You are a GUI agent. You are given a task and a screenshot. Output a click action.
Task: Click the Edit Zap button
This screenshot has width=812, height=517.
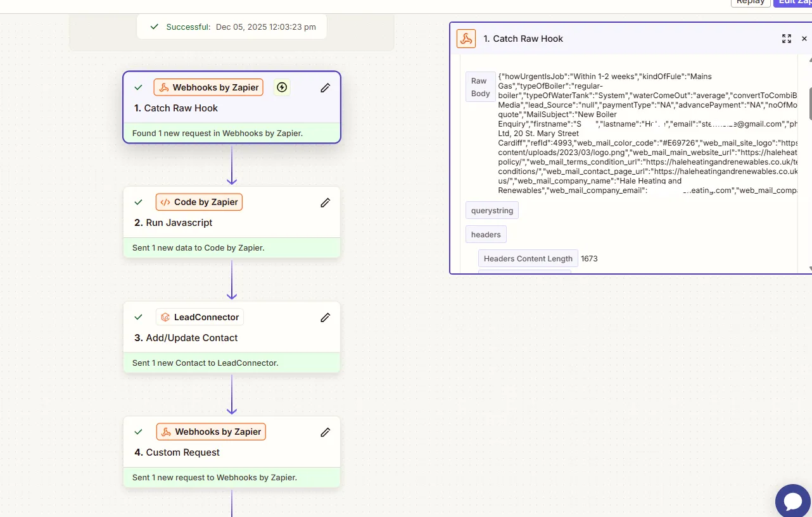tap(792, 3)
